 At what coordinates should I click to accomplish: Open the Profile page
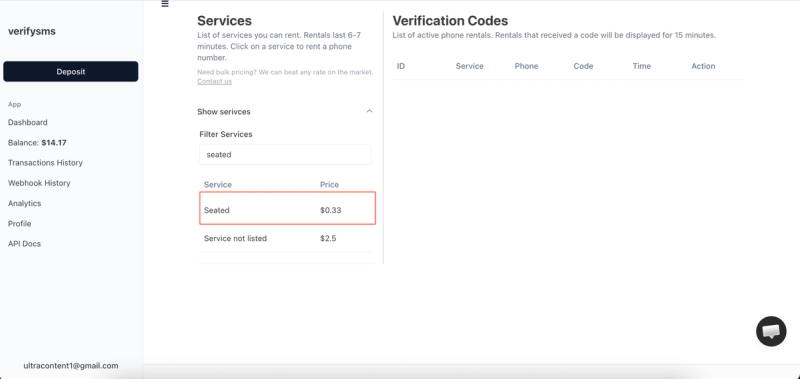point(19,223)
